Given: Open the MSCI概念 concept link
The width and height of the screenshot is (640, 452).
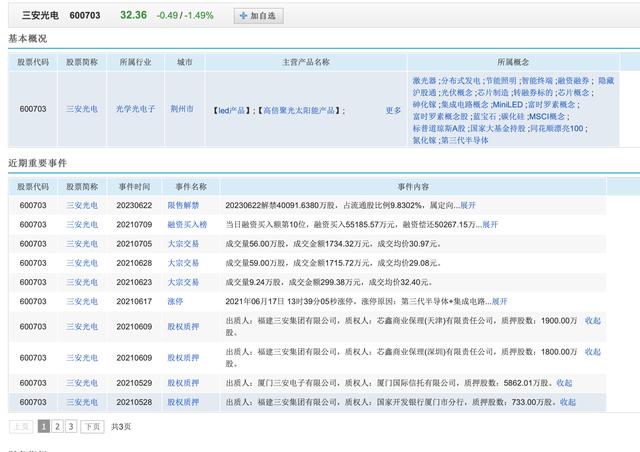Looking at the screenshot, I should point(547,116).
